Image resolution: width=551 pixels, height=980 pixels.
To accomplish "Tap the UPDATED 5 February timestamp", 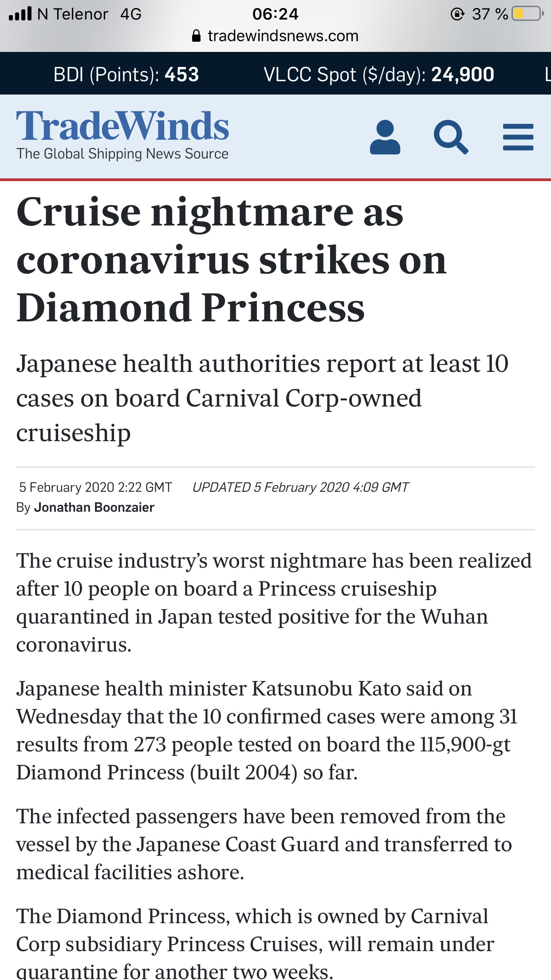I will point(300,487).
